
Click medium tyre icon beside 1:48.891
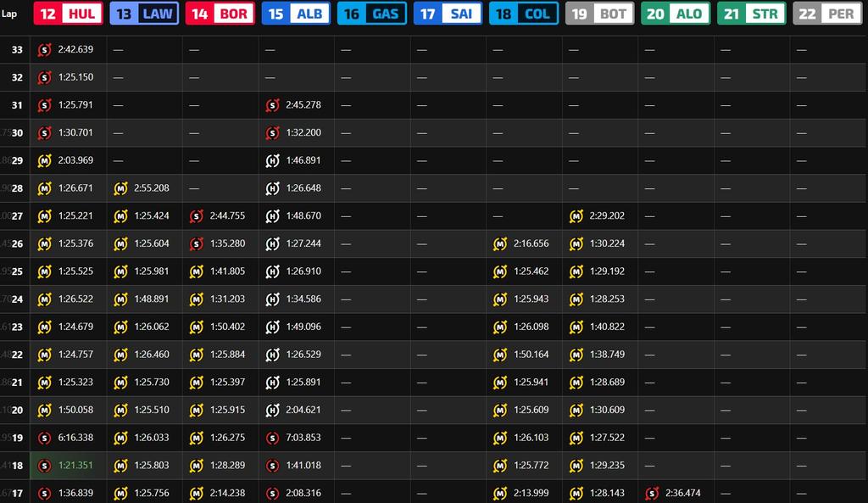coord(120,299)
